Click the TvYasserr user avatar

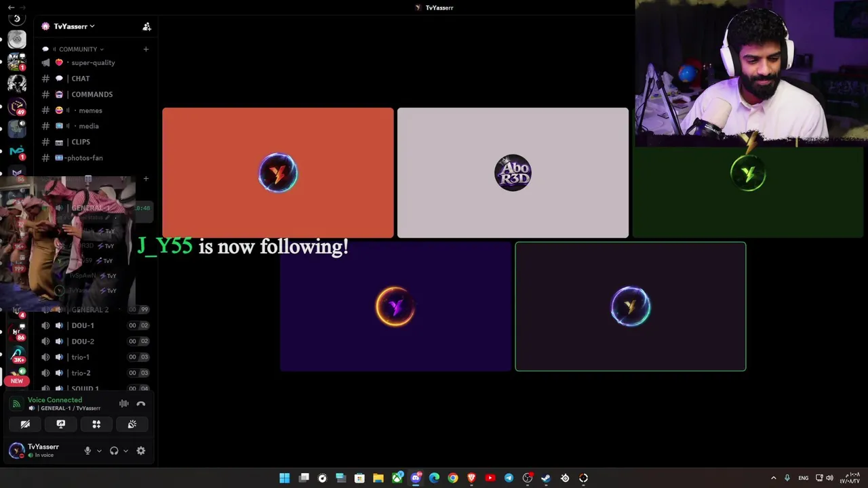click(16, 450)
